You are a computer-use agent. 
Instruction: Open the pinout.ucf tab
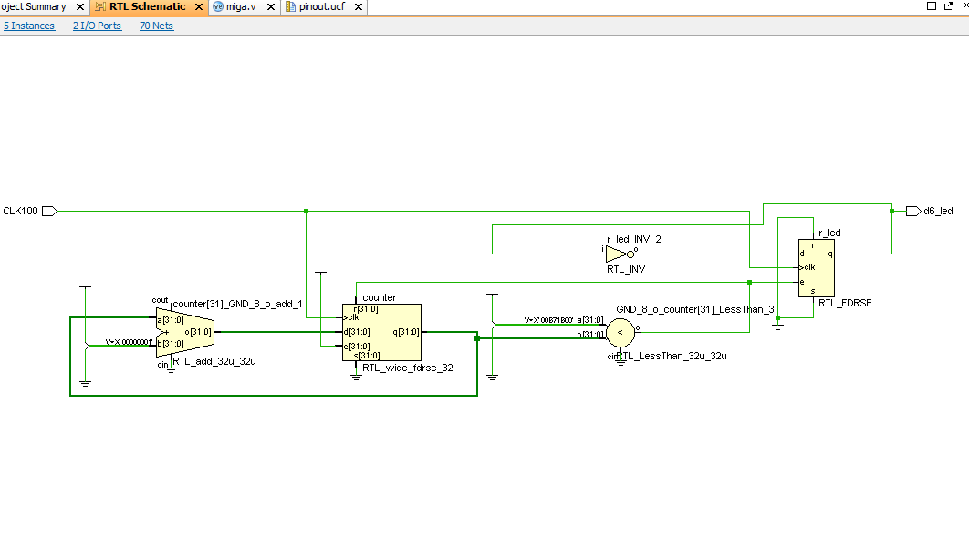[x=322, y=6]
